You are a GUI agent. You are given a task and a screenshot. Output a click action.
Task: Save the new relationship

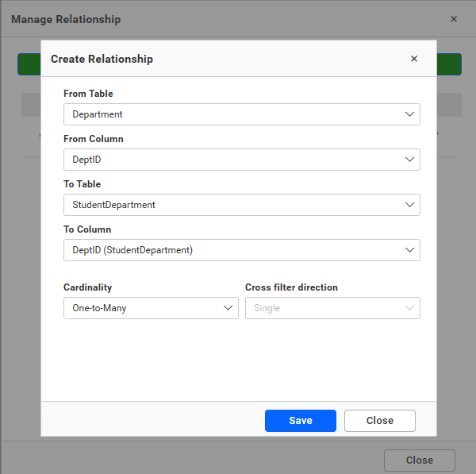click(300, 421)
